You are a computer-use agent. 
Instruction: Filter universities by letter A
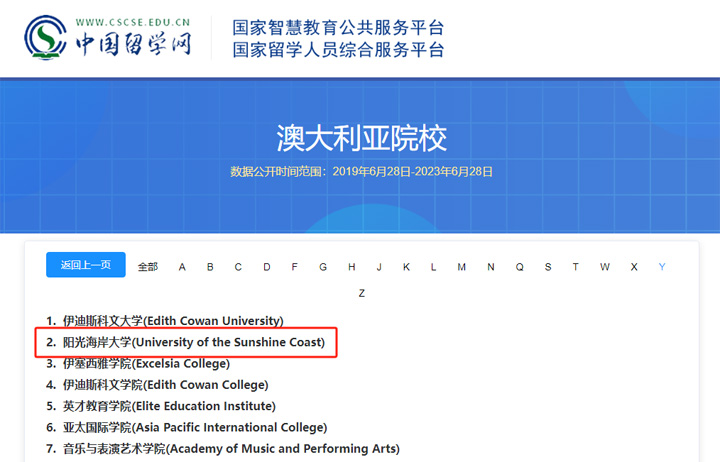(182, 267)
